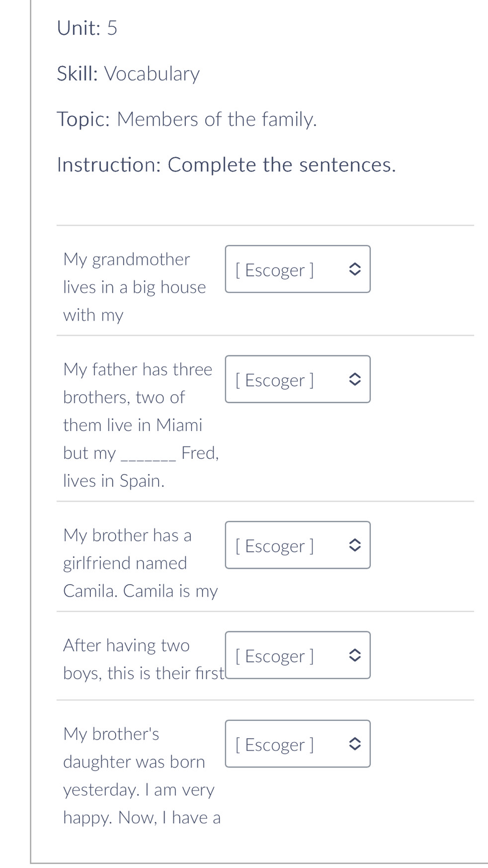
Task: Click the 'Unit: 5' heading text
Action: point(87,28)
